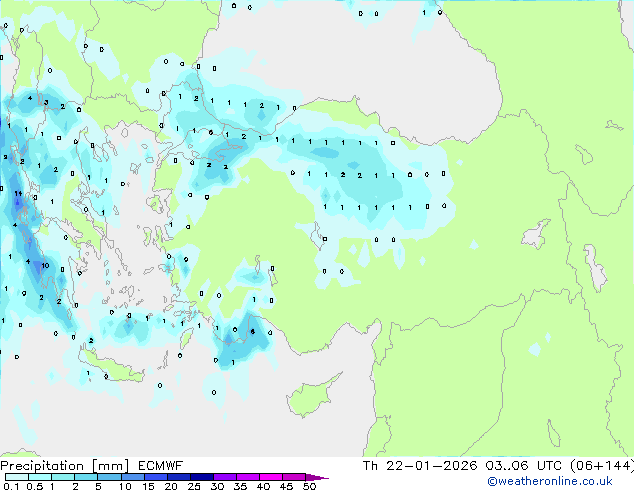Click the 45 to 50 mm legend swatch

coord(294,477)
